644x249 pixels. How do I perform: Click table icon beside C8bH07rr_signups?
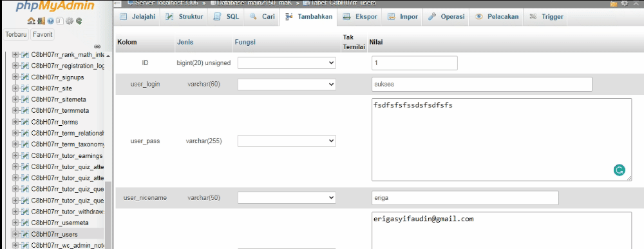tap(24, 77)
